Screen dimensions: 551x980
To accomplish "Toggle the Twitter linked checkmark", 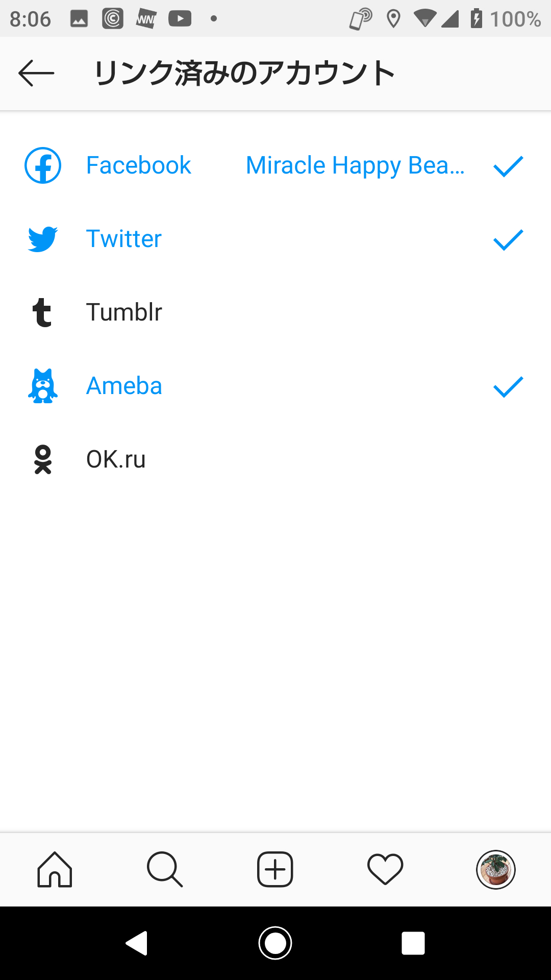I will pos(508,240).
